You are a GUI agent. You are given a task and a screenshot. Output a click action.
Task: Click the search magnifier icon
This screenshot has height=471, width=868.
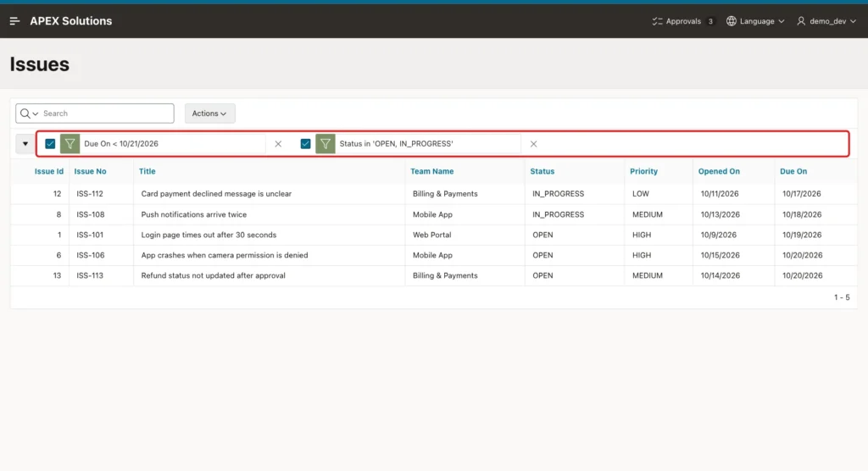(x=25, y=114)
